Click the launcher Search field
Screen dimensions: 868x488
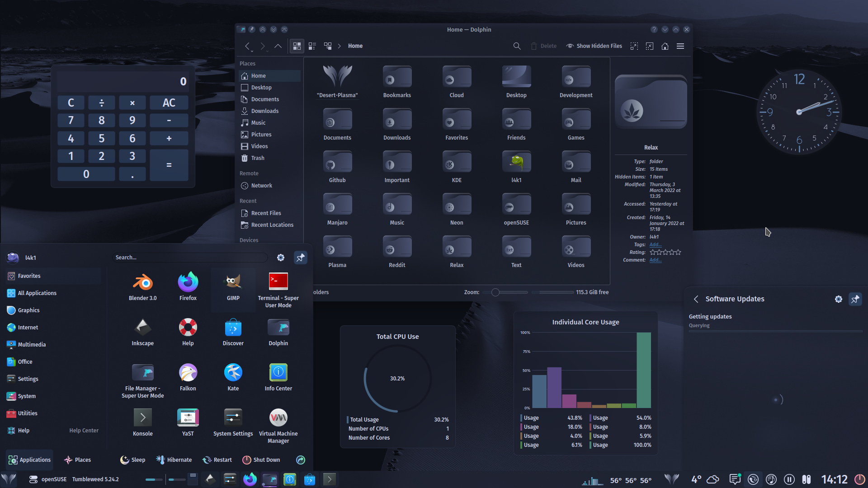point(190,258)
